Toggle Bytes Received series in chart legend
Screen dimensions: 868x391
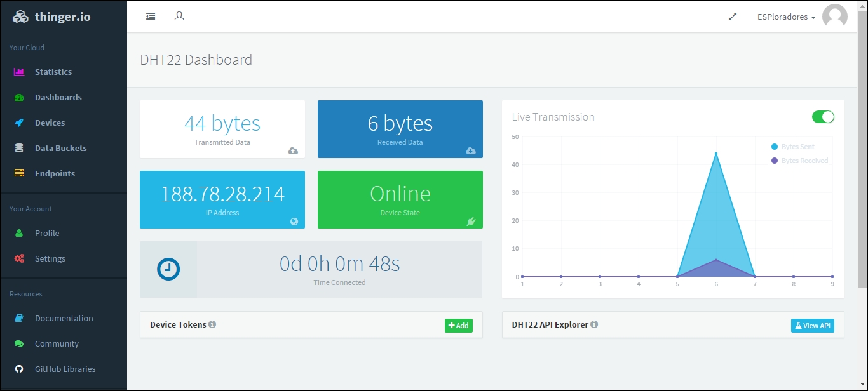(799, 161)
